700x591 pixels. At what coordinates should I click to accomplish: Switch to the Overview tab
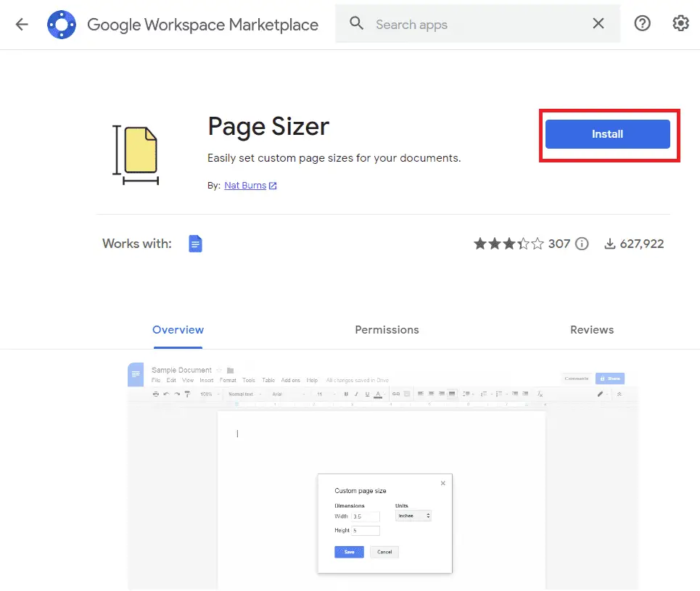tap(178, 330)
